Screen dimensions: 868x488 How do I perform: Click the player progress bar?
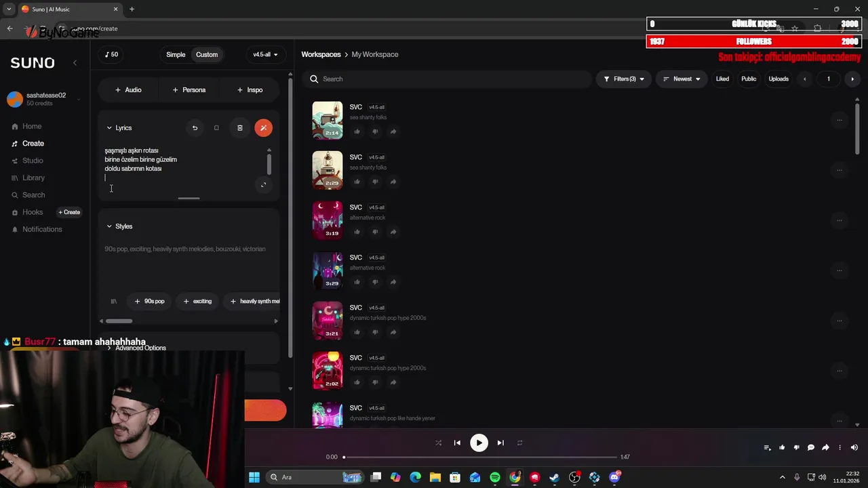click(480, 457)
